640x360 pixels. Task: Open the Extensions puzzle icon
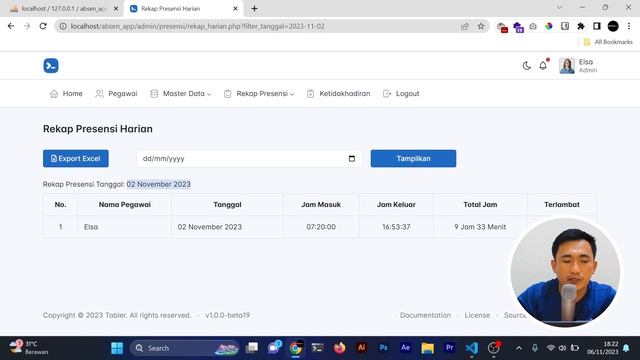[580, 26]
